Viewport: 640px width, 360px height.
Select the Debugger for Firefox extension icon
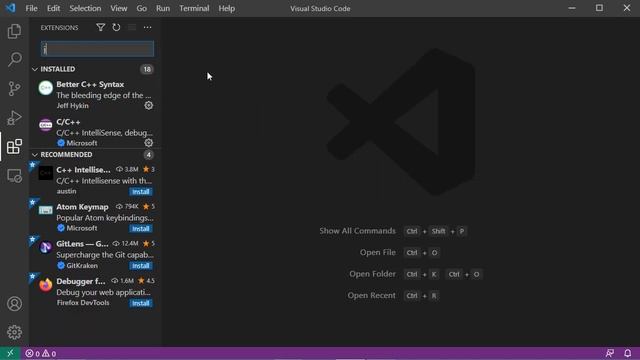(45, 284)
